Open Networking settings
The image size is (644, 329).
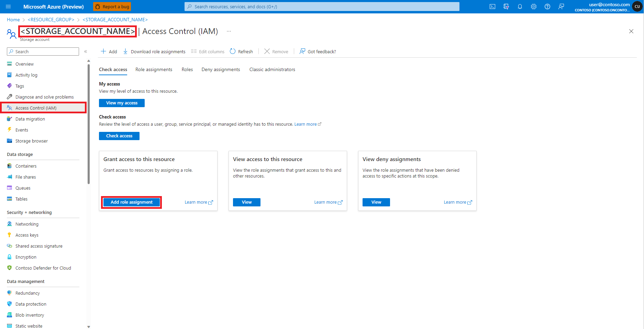tap(27, 224)
